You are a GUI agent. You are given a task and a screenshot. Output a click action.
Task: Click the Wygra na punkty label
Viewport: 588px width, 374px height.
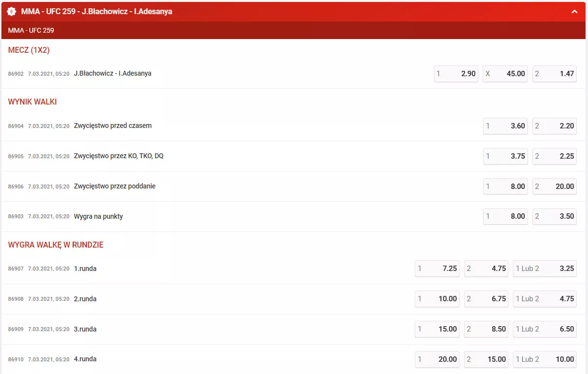98,216
